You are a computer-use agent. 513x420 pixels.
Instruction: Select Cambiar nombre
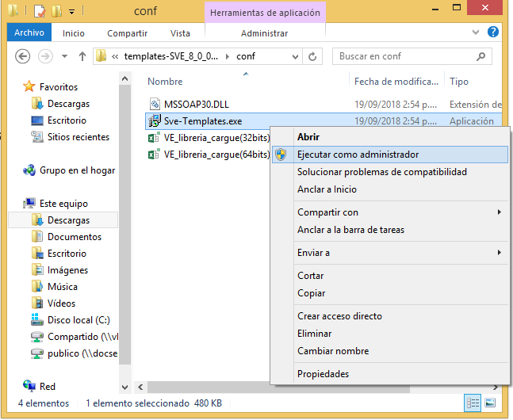pyautogui.click(x=390, y=350)
